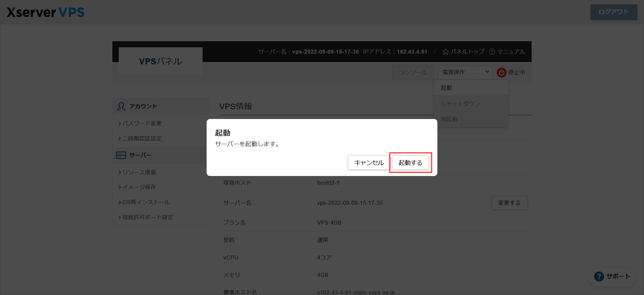This screenshot has width=644, height=295.
Task: Open the パネルトップ link
Action: point(467,52)
